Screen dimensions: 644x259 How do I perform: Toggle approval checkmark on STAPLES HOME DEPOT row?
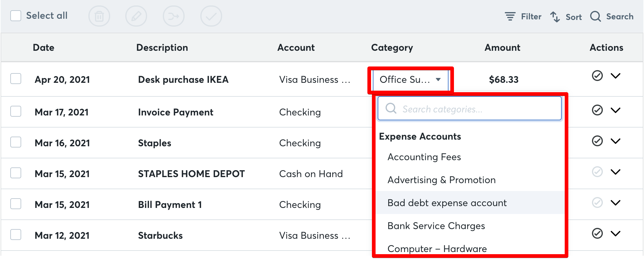pyautogui.click(x=597, y=172)
